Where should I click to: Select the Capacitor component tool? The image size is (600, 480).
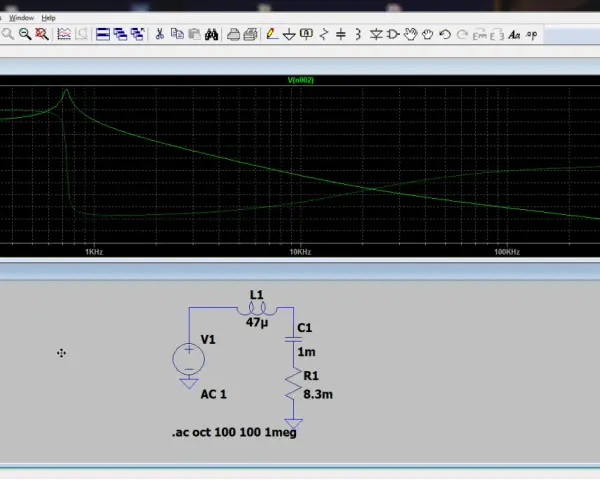tap(341, 34)
